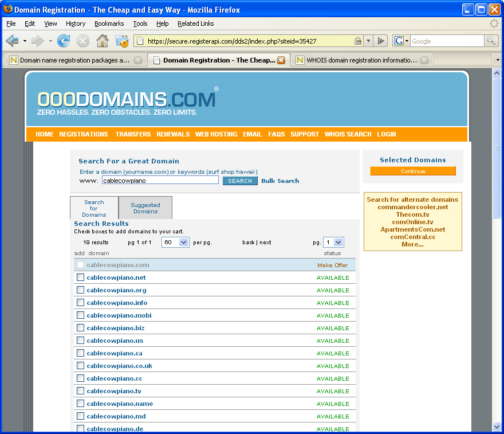The image size is (504, 434).
Task: Click the More... alternate domains link
Action: point(412,244)
